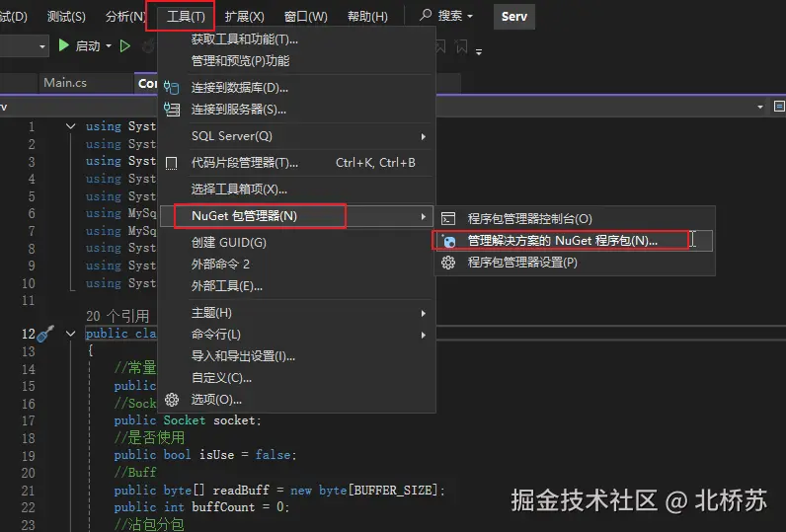Click the NuGet solution package icon
The image size is (786, 532).
click(448, 241)
